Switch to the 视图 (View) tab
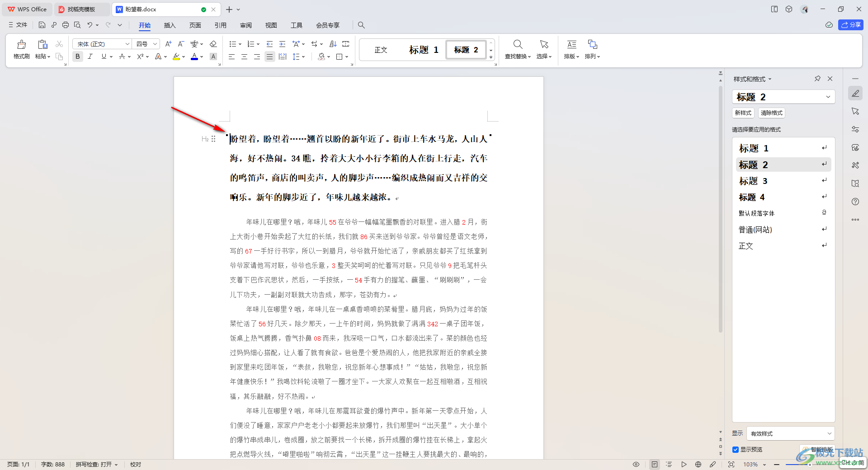 pos(271,25)
